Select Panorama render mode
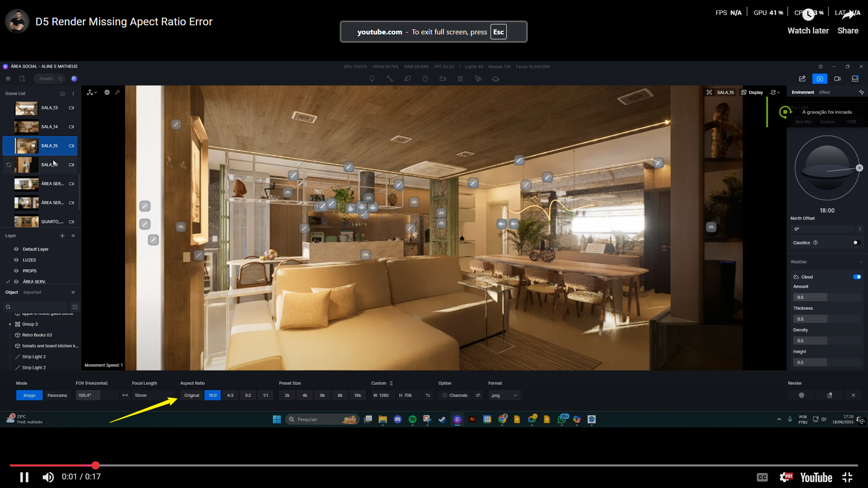 57,395
